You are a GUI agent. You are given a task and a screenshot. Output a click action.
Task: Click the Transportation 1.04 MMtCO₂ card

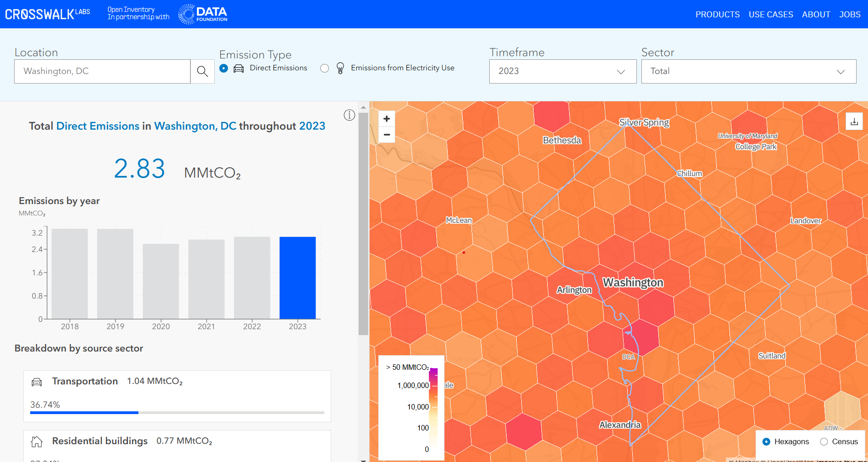pos(177,396)
